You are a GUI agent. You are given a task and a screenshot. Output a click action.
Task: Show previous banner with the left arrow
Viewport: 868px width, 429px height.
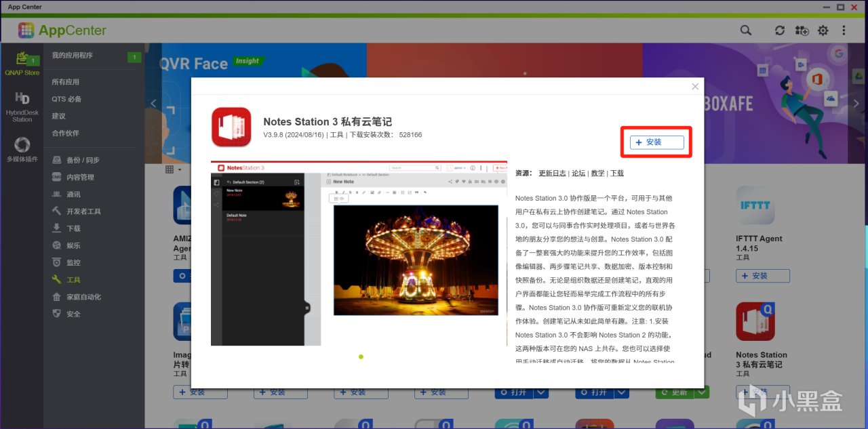pyautogui.click(x=153, y=104)
